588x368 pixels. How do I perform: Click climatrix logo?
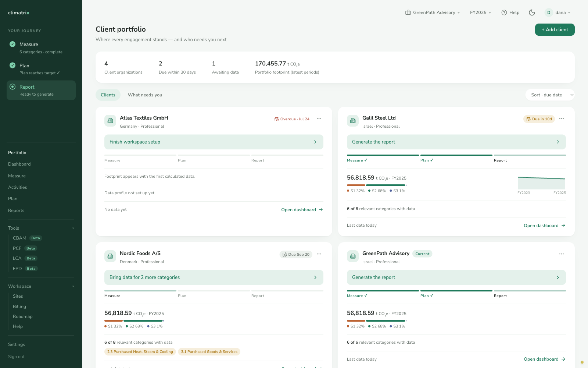[19, 13]
